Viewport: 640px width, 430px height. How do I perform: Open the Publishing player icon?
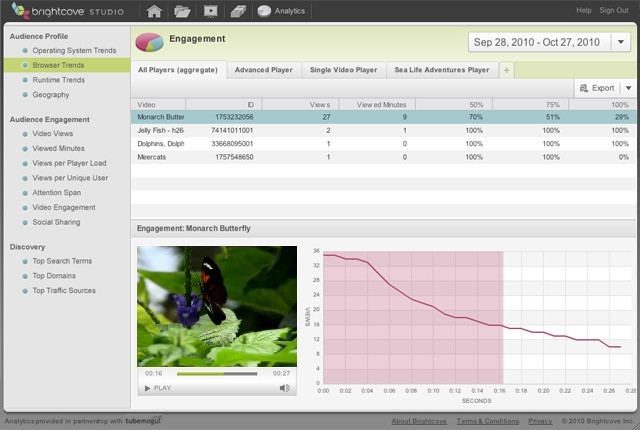coord(210,11)
